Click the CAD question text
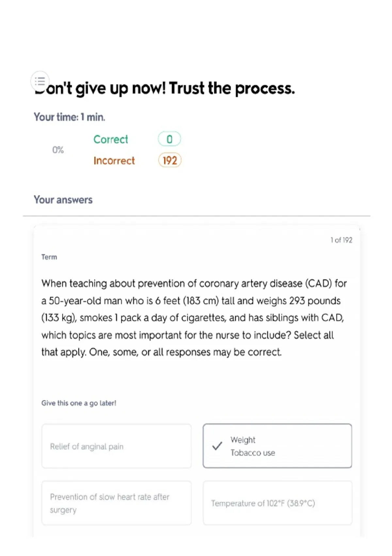The image size is (392, 556). pos(194,318)
